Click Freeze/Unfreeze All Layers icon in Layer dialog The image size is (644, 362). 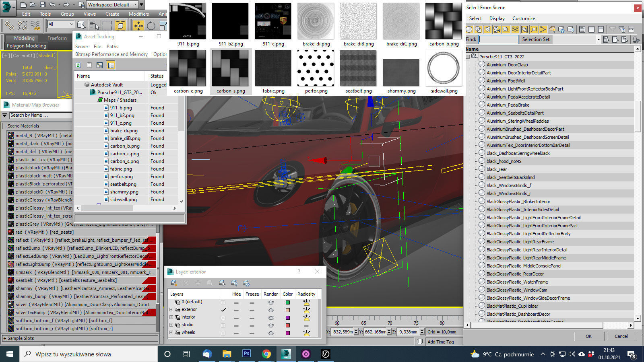pyautogui.click(x=246, y=283)
